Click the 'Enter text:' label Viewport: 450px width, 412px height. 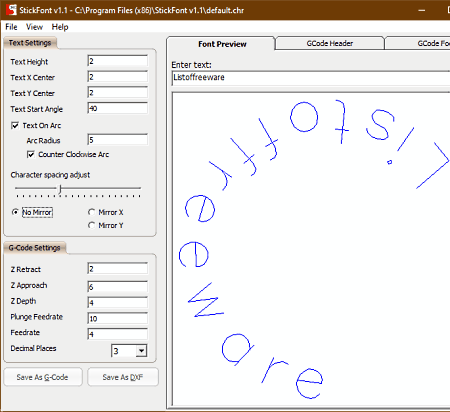coord(191,65)
